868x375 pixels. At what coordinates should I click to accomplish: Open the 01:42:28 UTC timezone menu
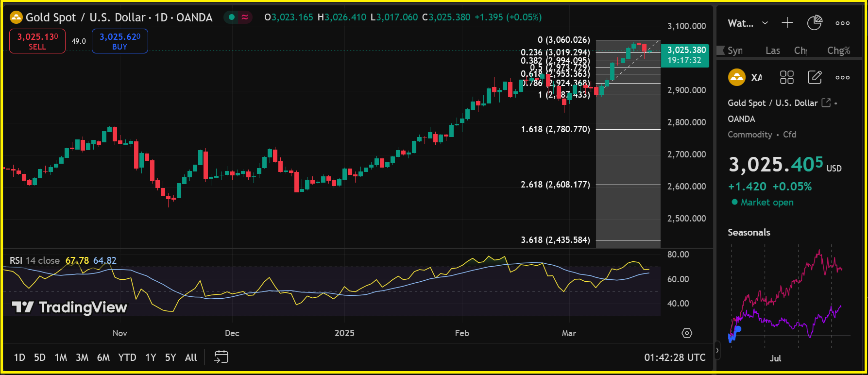(674, 358)
